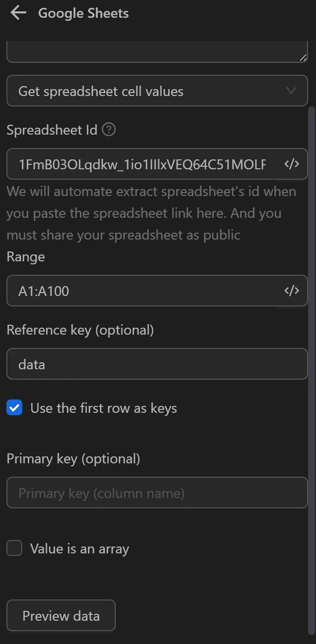Click the "Preview data" button
The width and height of the screenshot is (316, 644).
point(61,615)
